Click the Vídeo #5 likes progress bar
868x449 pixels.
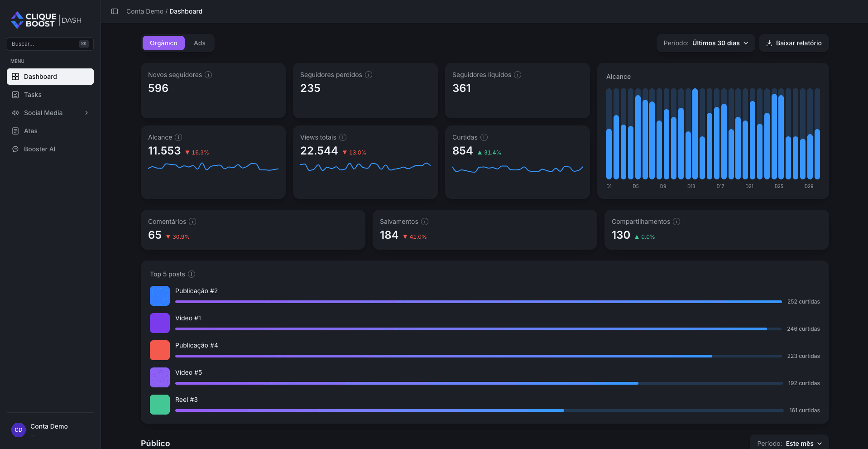[x=479, y=383]
